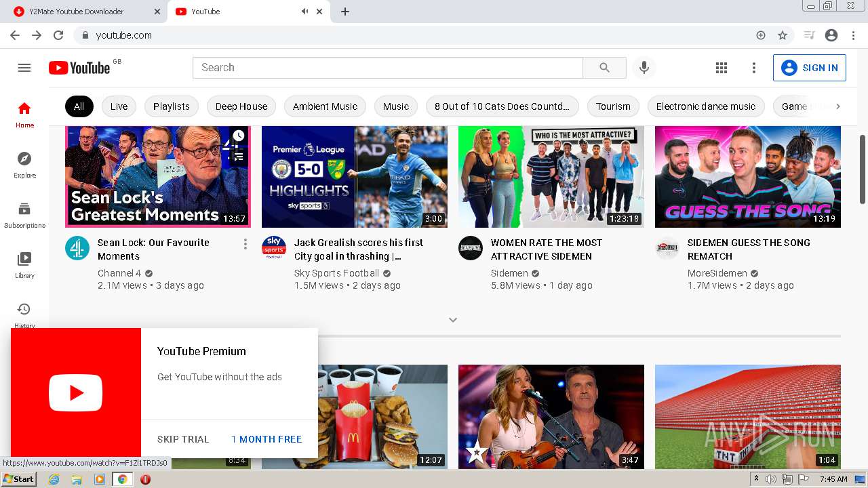The height and width of the screenshot is (488, 868).
Task: Open 'WOMEN RATE THE MOST ATTRACTIVE SIDEMEN' title
Action: [547, 249]
